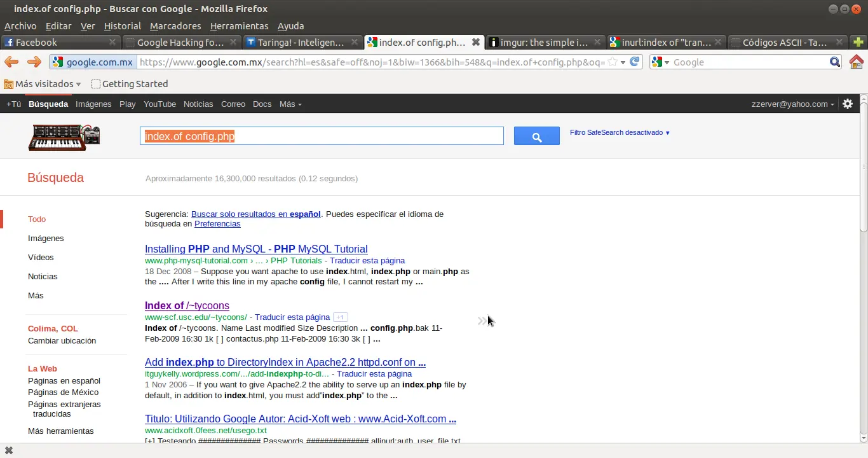Open the new tab plus button
Screen dimensions: 868x458
(858, 42)
